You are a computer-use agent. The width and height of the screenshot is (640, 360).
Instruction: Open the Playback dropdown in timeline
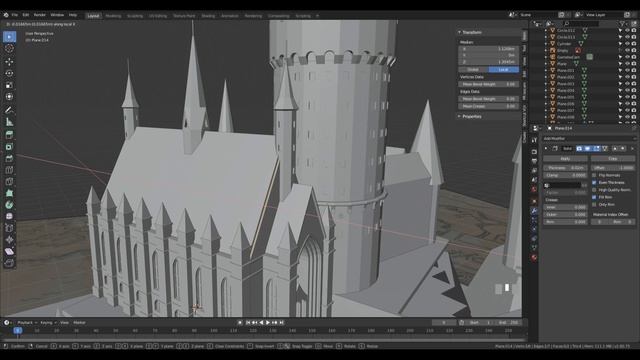(x=27, y=322)
